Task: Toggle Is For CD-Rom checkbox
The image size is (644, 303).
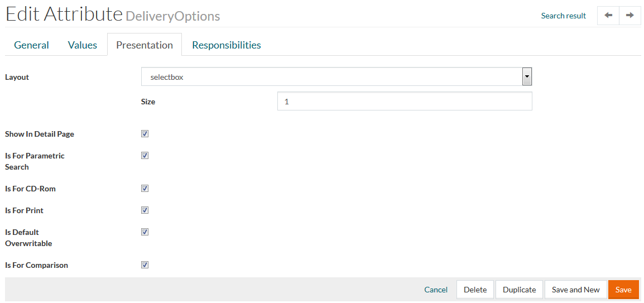Action: coord(145,189)
